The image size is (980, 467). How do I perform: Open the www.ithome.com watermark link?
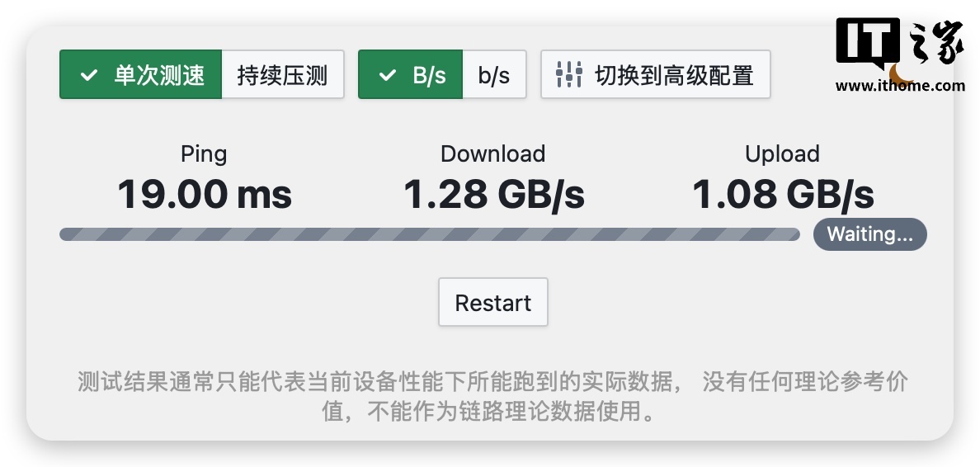(x=900, y=85)
